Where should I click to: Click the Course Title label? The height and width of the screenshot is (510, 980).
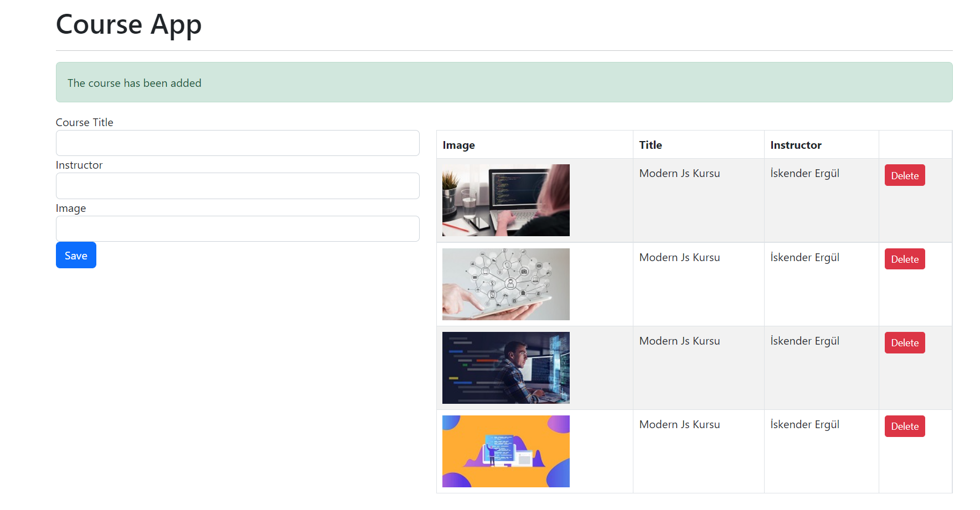tap(84, 122)
